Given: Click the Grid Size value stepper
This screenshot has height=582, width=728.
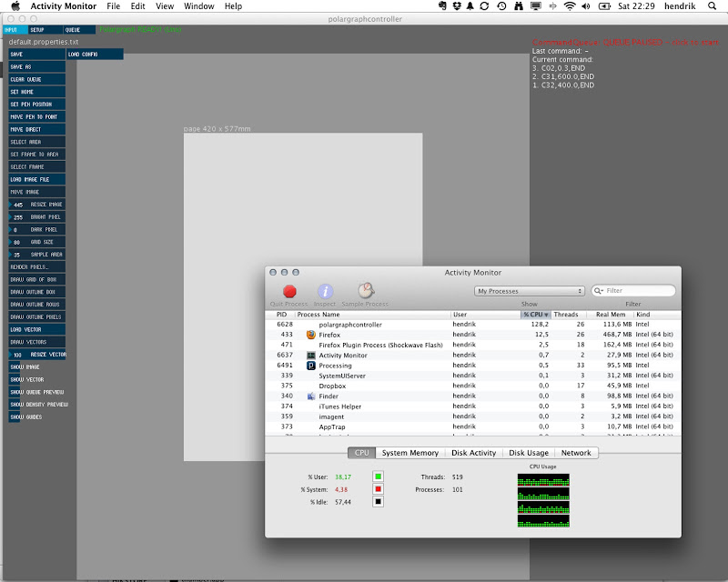Looking at the screenshot, I should (x=37, y=242).
